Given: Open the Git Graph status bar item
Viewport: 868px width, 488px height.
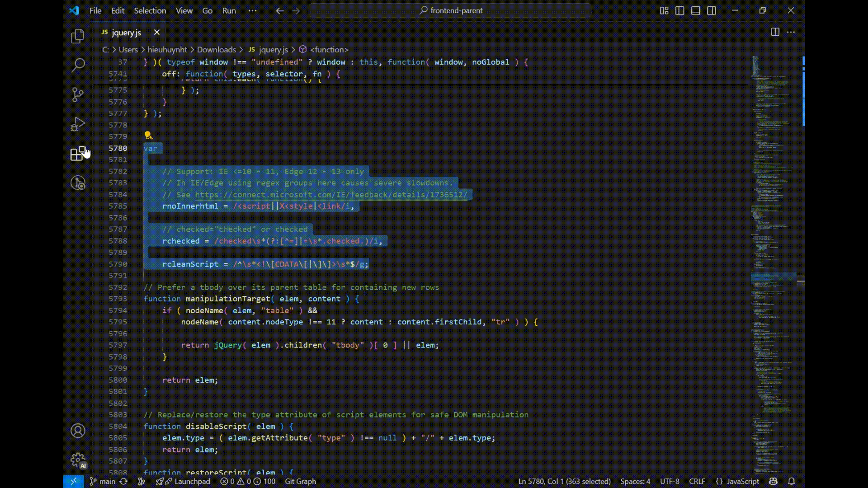Looking at the screenshot, I should point(300,481).
